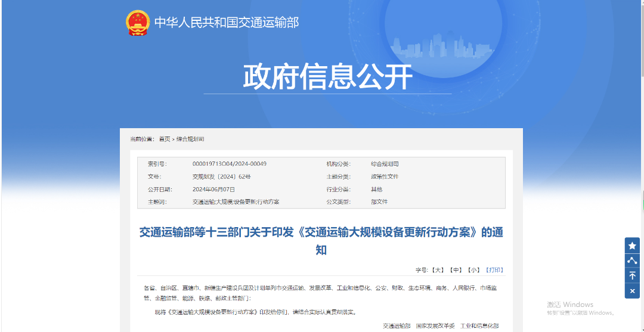The width and height of the screenshot is (644, 332).
Task: Click the national emblem logo
Action: pyautogui.click(x=138, y=23)
